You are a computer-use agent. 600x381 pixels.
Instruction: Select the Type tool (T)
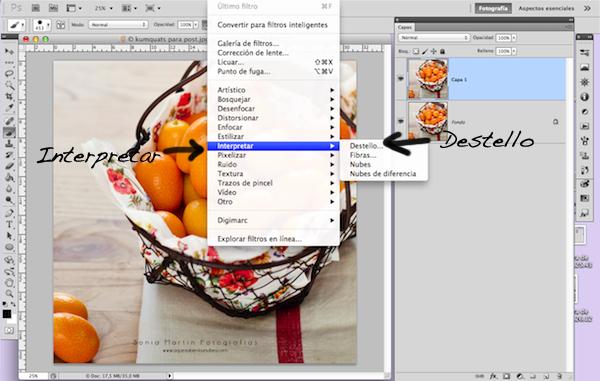(x=9, y=225)
